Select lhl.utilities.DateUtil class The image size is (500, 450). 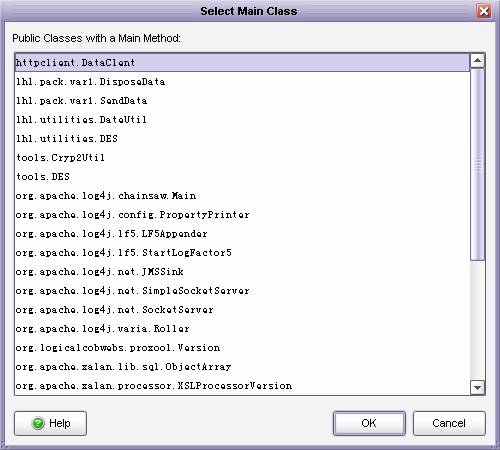(242, 120)
